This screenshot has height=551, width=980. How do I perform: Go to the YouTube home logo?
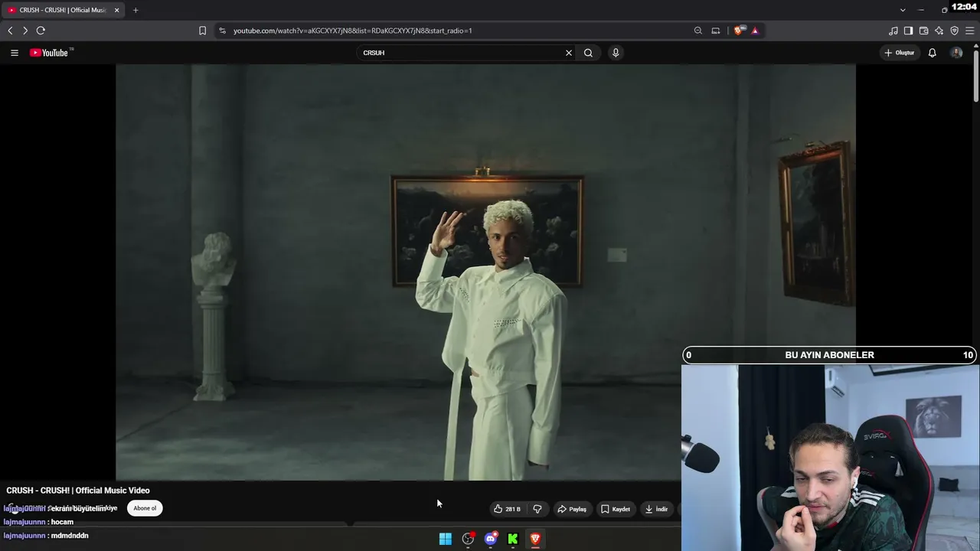click(51, 53)
